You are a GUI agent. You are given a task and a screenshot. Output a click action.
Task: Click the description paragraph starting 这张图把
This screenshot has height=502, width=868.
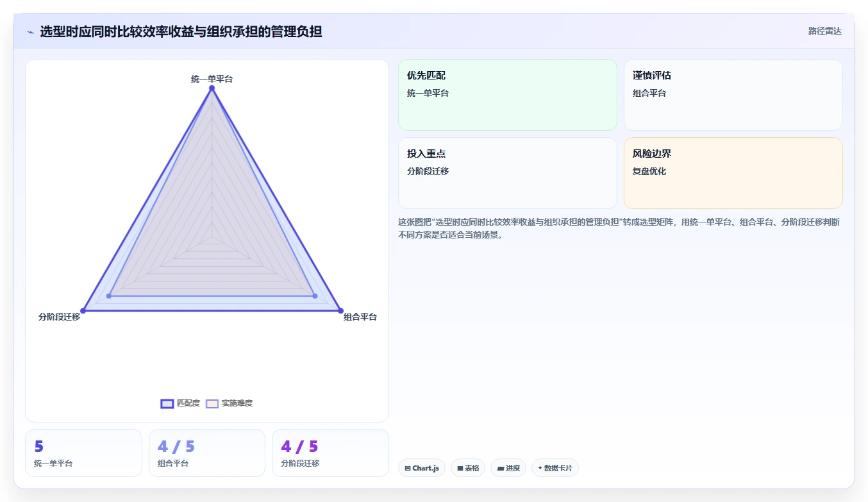(619, 228)
